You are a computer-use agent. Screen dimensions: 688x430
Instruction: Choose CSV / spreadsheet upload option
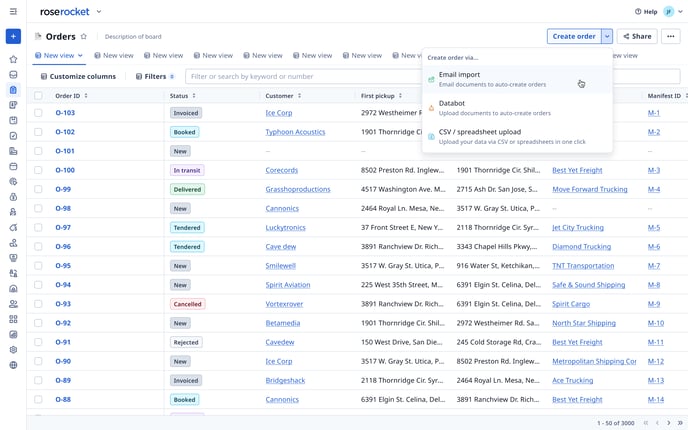tap(517, 137)
